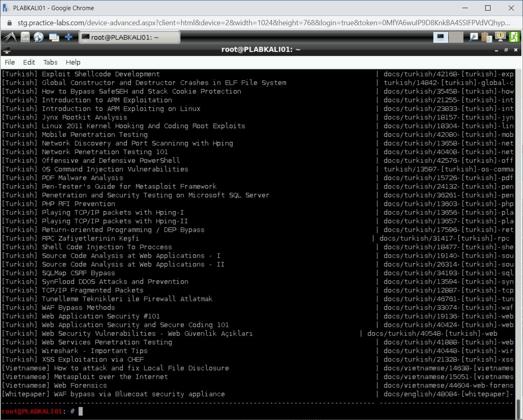Click the Chrome address bar URL
The width and height of the screenshot is (523, 420).
coord(260,23)
